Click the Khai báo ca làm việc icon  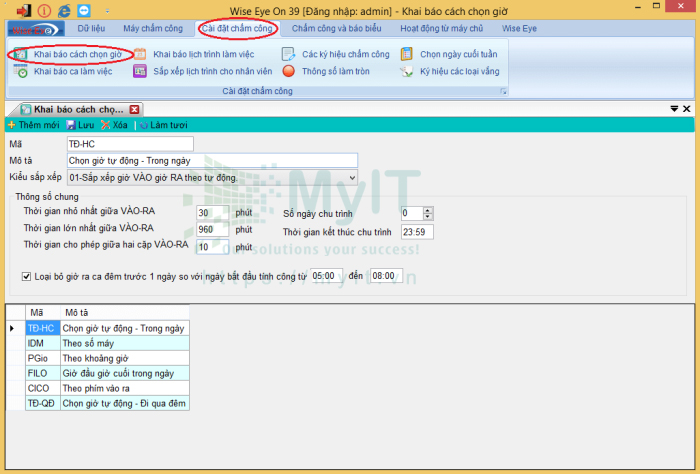tap(21, 71)
